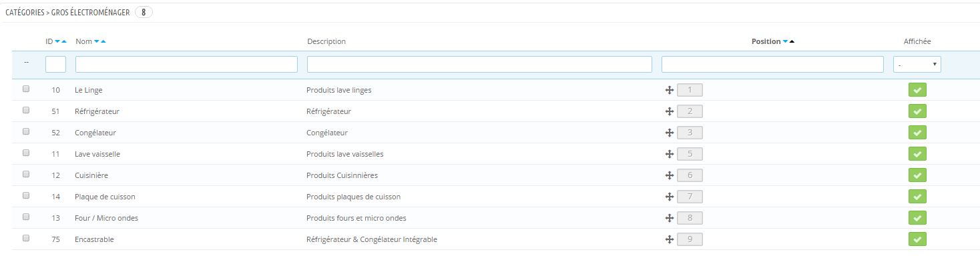This screenshot has height=260, width=980.
Task: Sort Position column descending arrow
Action: (785, 41)
